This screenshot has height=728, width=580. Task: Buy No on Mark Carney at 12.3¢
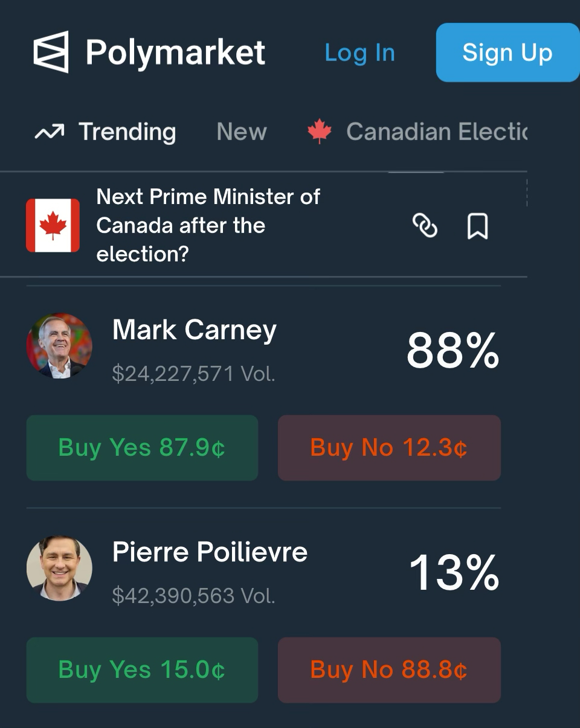point(389,448)
